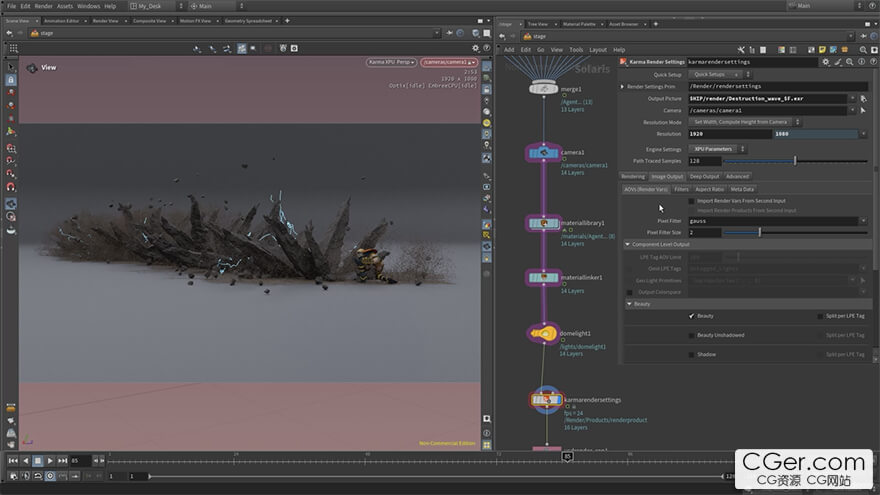Toggle Split per LPE Tag for Beauty
Viewport: 880px width, 495px height.
821,316
